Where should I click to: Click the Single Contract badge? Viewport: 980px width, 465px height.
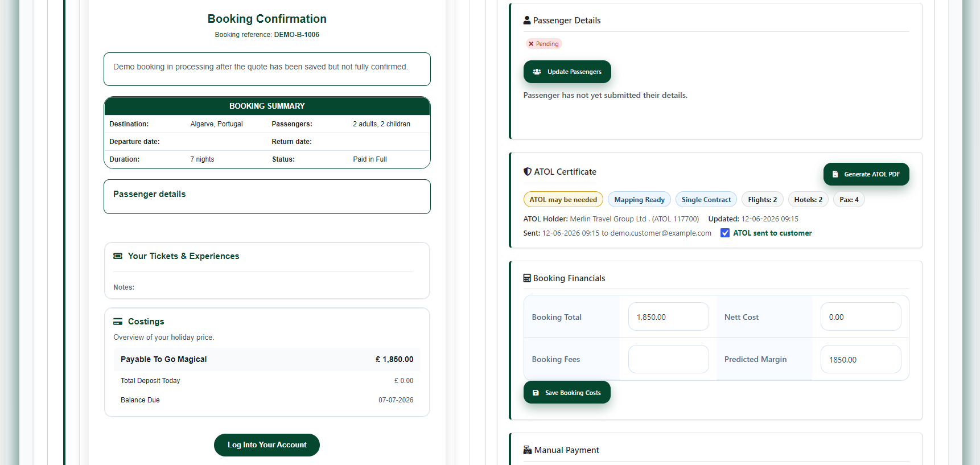[x=706, y=200]
